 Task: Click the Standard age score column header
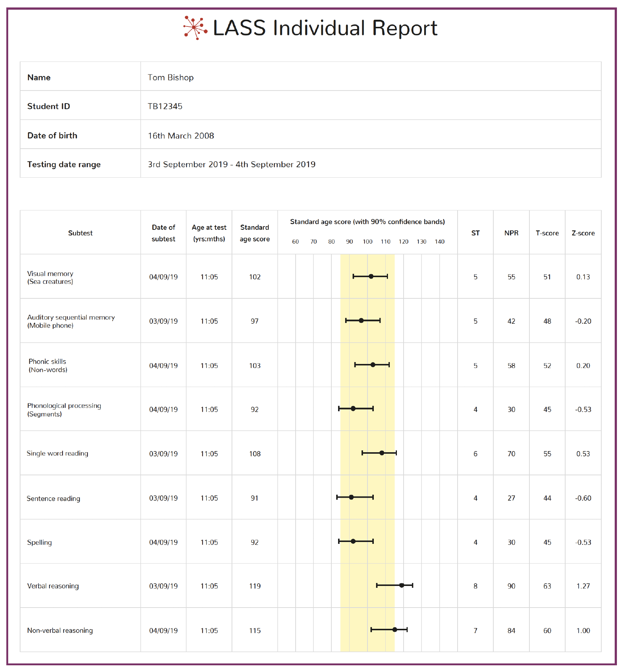click(x=255, y=233)
